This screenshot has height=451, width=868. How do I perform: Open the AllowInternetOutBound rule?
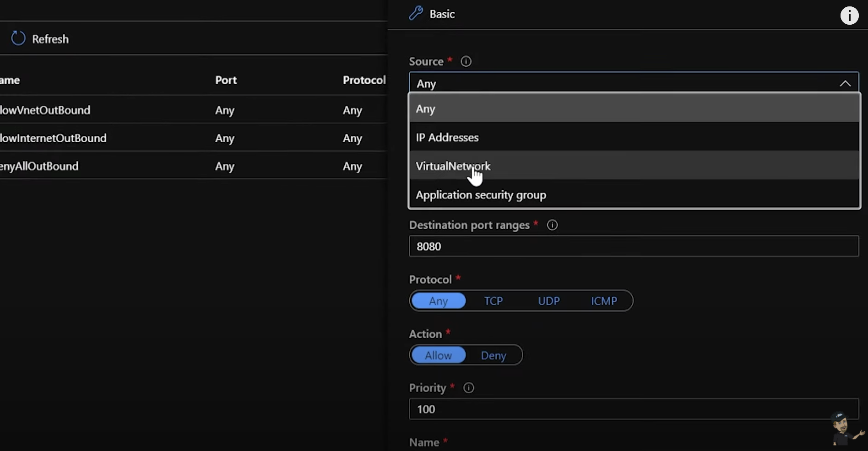(53, 138)
